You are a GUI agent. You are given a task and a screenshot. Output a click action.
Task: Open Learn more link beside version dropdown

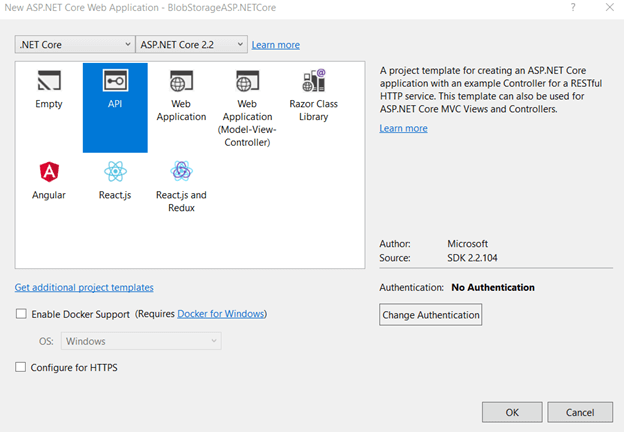[x=275, y=45]
